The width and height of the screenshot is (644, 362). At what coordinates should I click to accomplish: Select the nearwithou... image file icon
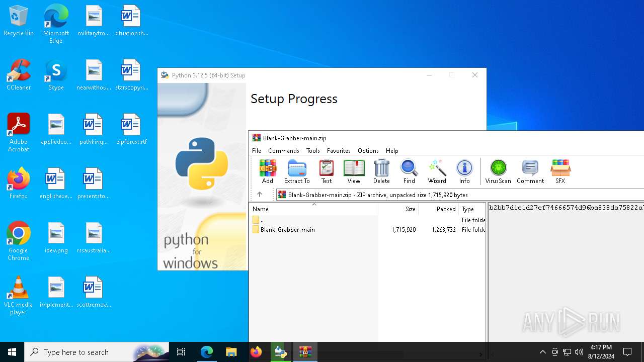tap(94, 75)
